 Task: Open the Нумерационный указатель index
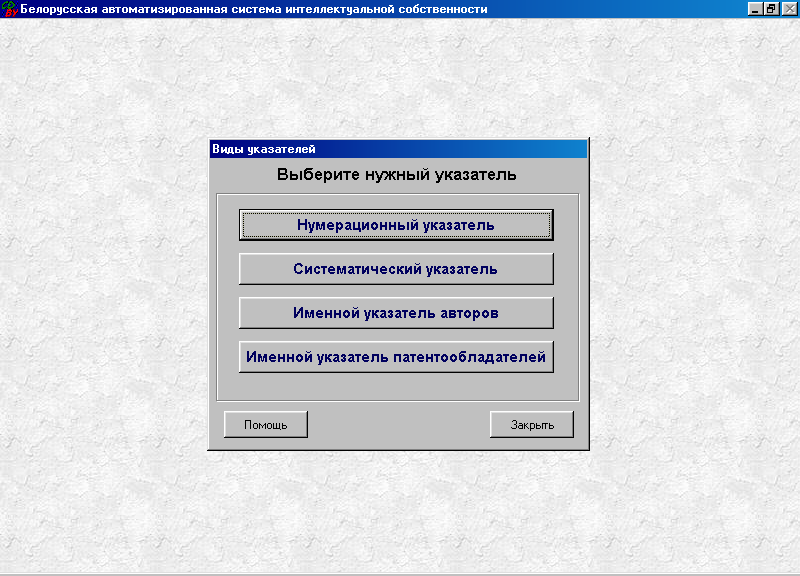pyautogui.click(x=396, y=225)
